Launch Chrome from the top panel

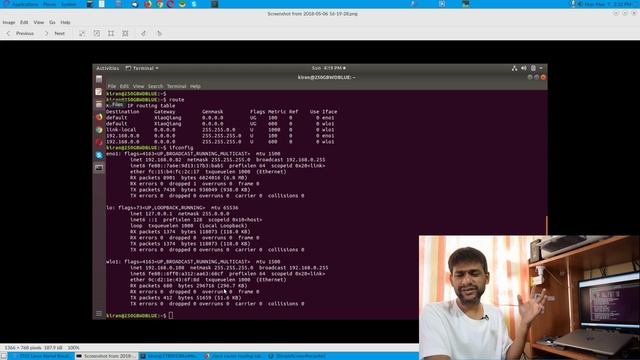(160, 4)
